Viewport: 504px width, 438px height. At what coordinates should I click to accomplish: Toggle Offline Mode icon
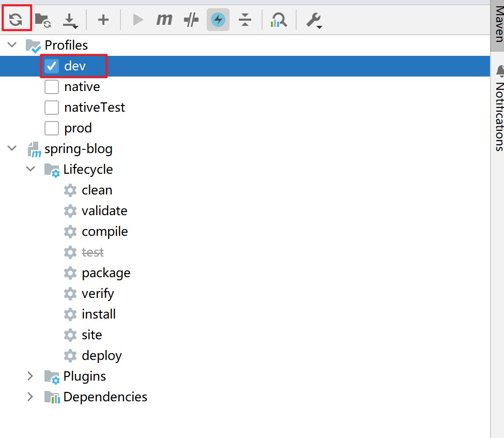(191, 20)
